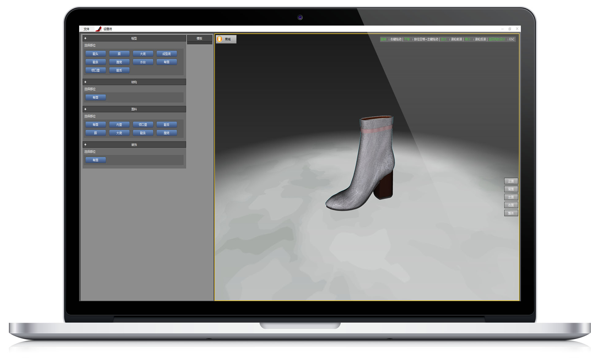Open the 文件 menu
The image size is (600, 364).
tap(87, 29)
